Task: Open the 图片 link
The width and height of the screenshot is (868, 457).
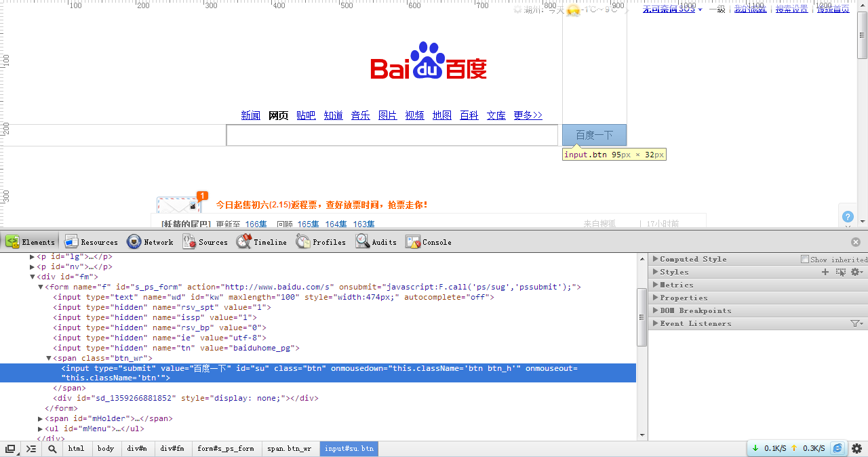Action: click(x=388, y=116)
